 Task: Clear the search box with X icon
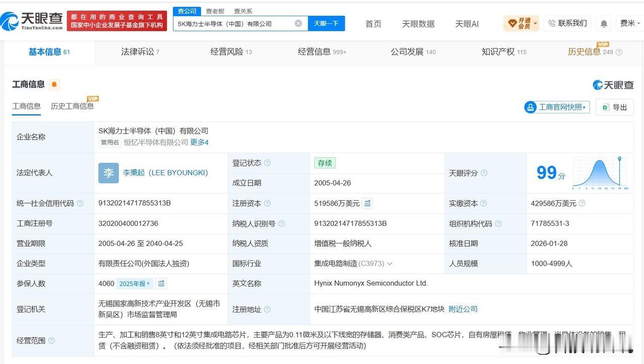coord(298,23)
